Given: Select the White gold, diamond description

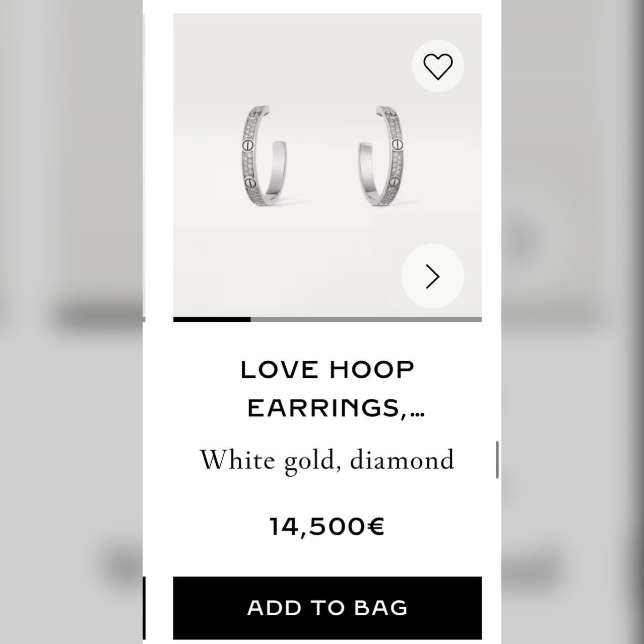Looking at the screenshot, I should [327, 461].
